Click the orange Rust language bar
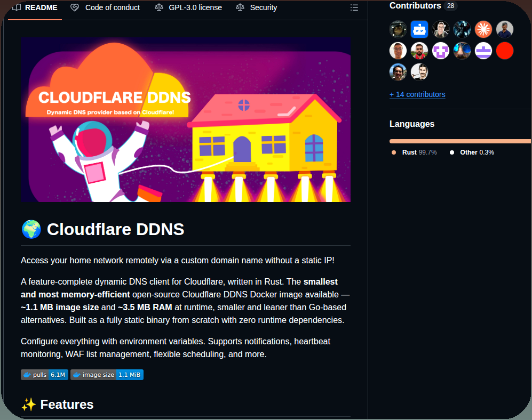The width and height of the screenshot is (532, 420). tap(460, 141)
